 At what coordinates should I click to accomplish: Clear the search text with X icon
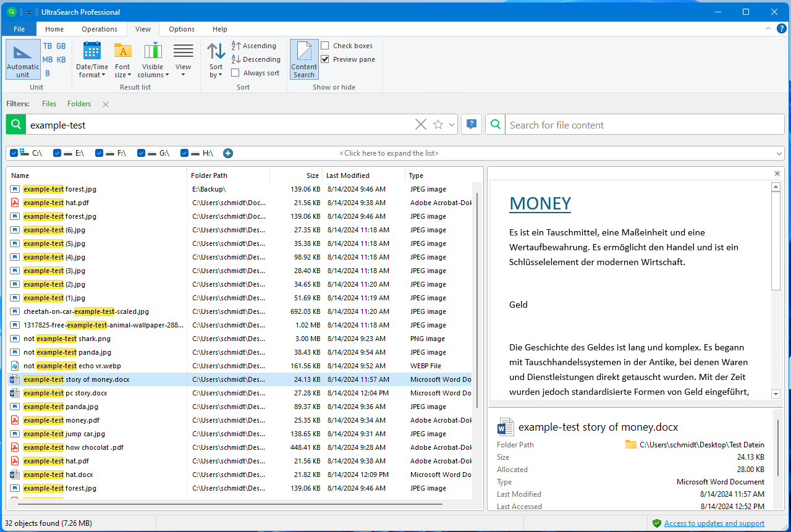(x=421, y=125)
